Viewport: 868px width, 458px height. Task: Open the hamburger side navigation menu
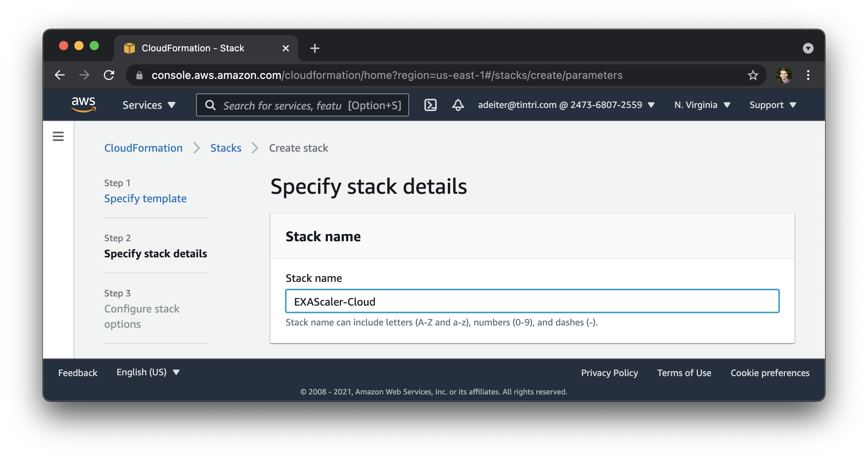pos(58,136)
